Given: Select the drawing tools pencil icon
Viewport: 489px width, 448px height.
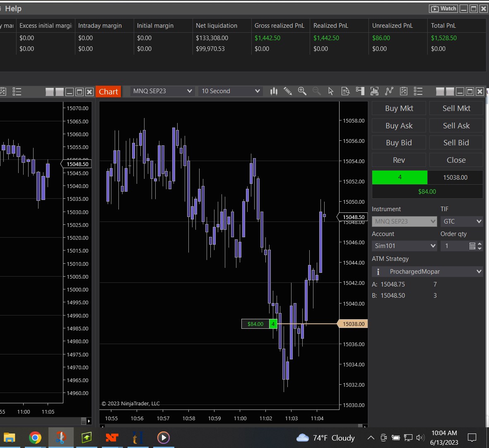Looking at the screenshot, I should [x=288, y=91].
